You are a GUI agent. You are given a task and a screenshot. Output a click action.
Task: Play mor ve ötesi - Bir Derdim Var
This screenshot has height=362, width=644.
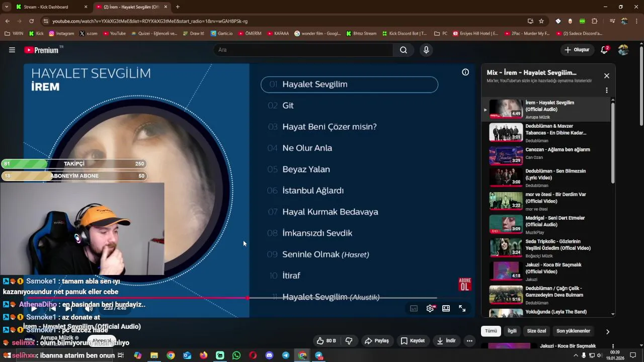tap(546, 201)
